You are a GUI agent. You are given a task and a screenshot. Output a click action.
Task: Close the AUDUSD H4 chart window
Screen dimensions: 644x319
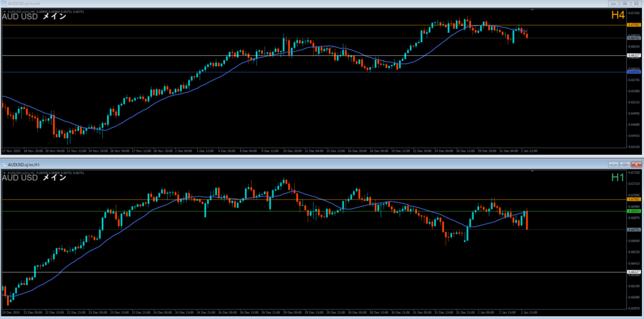tap(636, 3)
